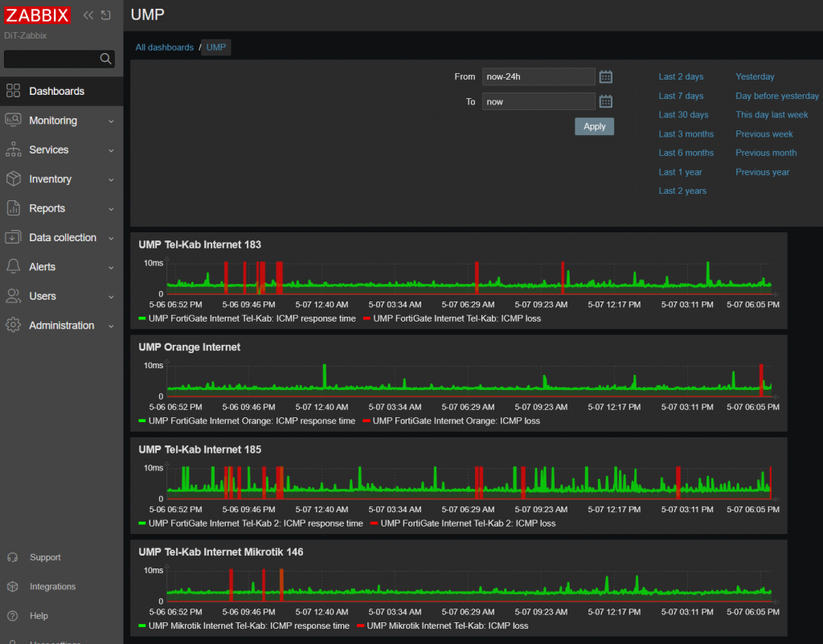
Task: Click the Support headset icon
Action: pos(13,557)
